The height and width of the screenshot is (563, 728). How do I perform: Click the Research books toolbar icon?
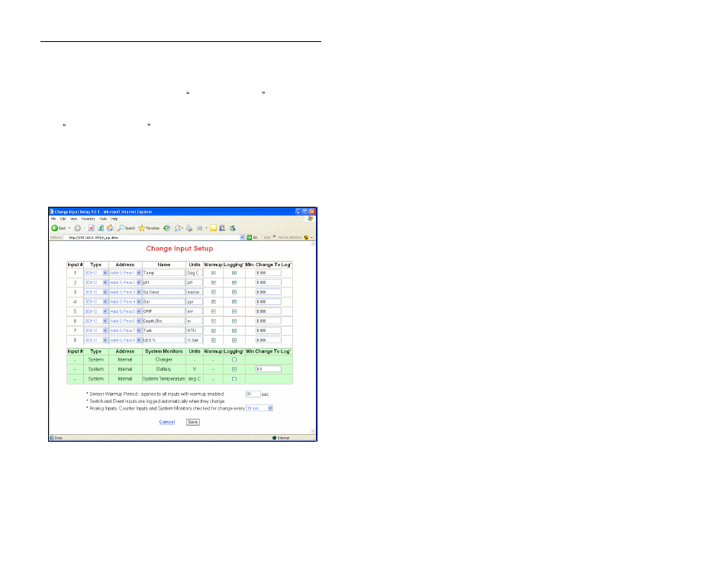[x=222, y=228]
